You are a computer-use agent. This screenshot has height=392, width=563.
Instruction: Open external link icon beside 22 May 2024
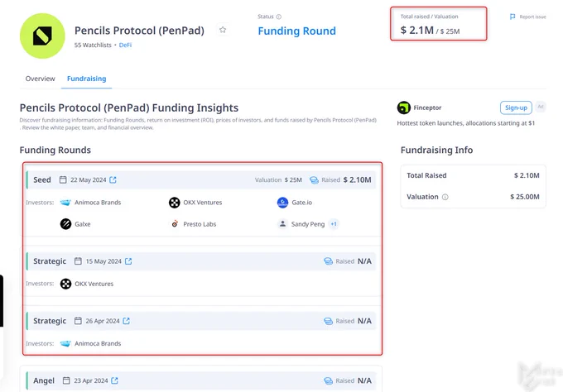(113, 179)
